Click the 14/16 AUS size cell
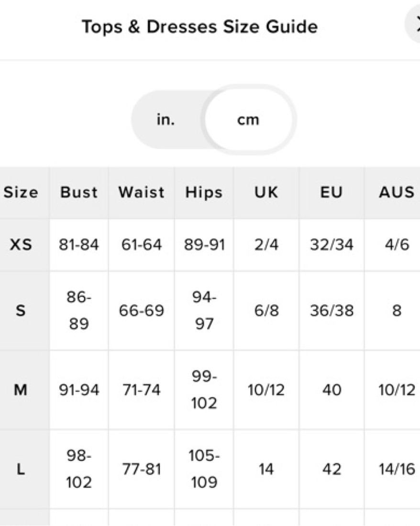The image size is (420, 526). tap(396, 470)
